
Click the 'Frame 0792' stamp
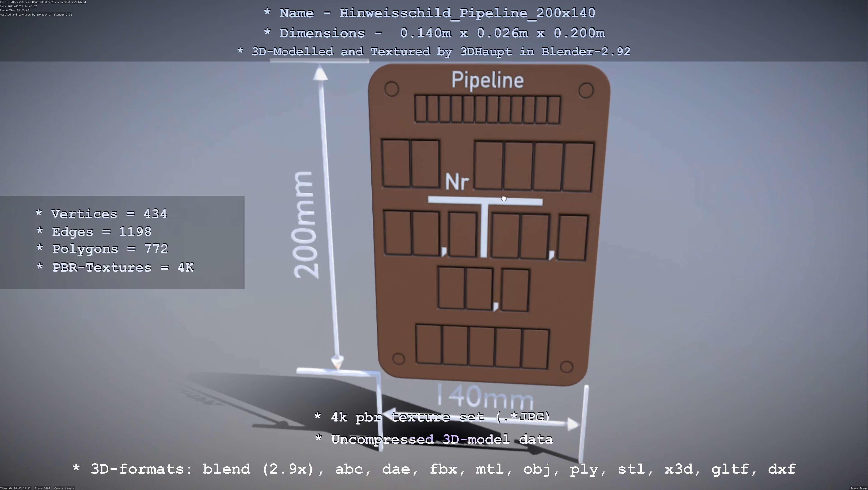tap(42, 488)
